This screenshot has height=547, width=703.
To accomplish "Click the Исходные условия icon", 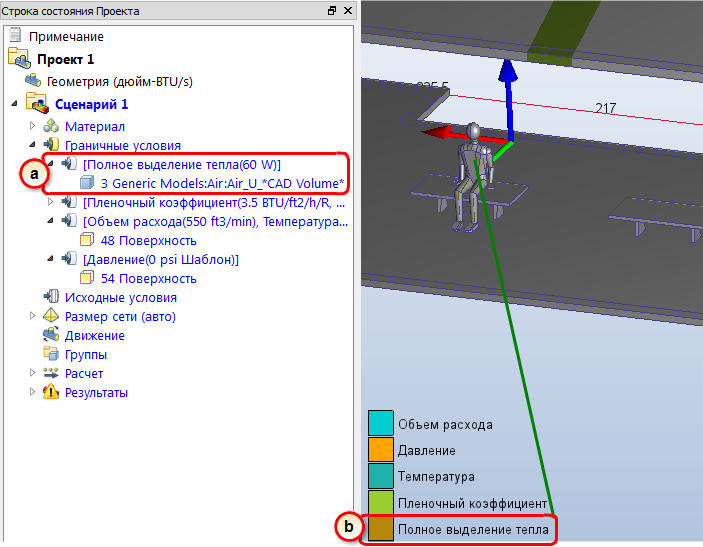I will (x=51, y=297).
